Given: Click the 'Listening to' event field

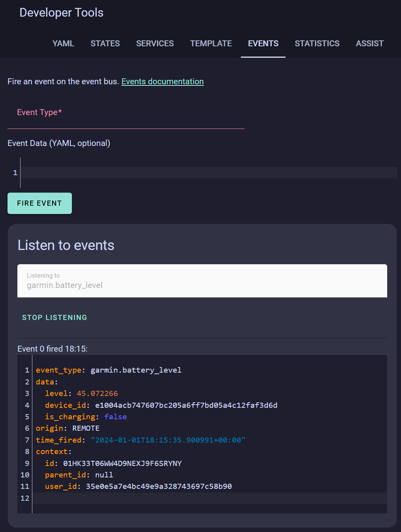Looking at the screenshot, I should pyautogui.click(x=202, y=281).
